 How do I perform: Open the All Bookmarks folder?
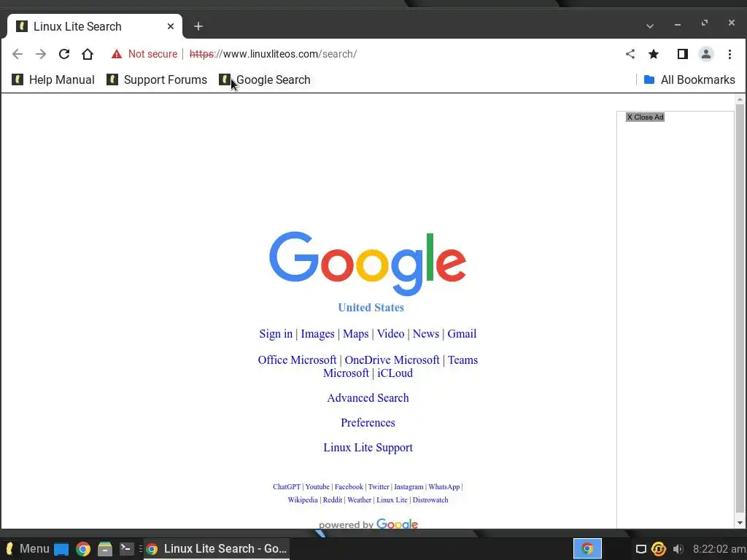pyautogui.click(x=689, y=79)
